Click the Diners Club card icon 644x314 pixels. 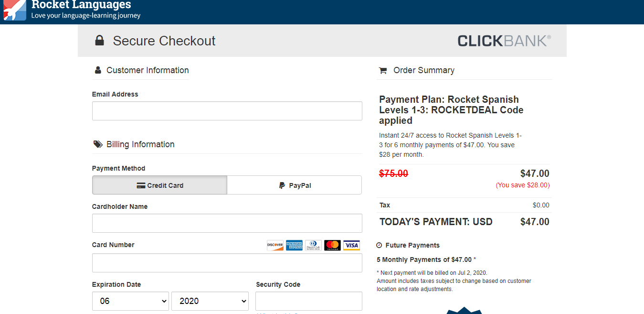pos(313,245)
